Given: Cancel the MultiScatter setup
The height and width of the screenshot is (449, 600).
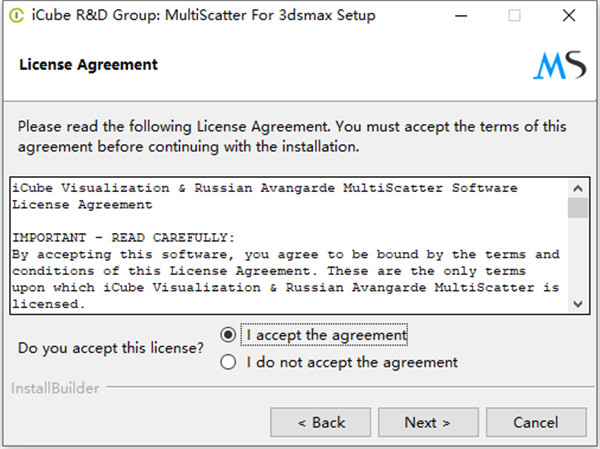Looking at the screenshot, I should [x=536, y=422].
